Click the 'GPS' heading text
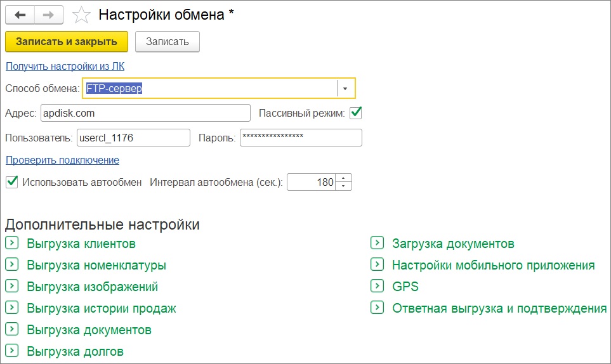611x364 pixels. [x=405, y=287]
